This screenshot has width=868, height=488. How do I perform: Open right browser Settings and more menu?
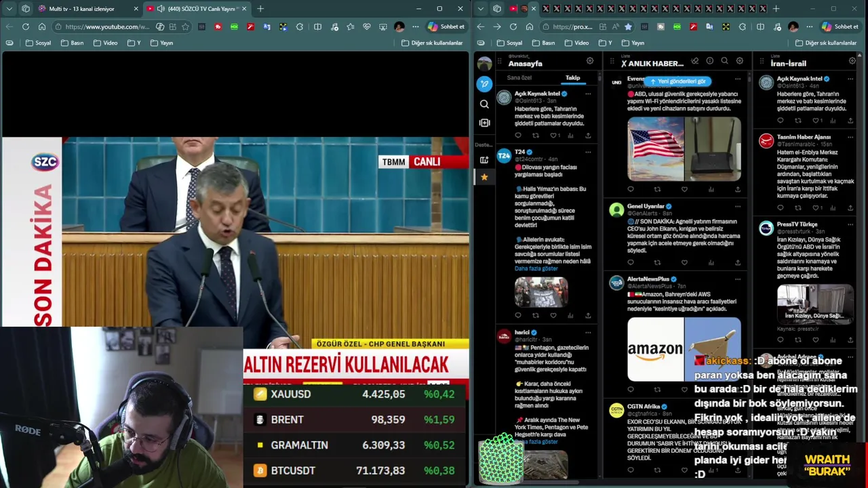(810, 26)
